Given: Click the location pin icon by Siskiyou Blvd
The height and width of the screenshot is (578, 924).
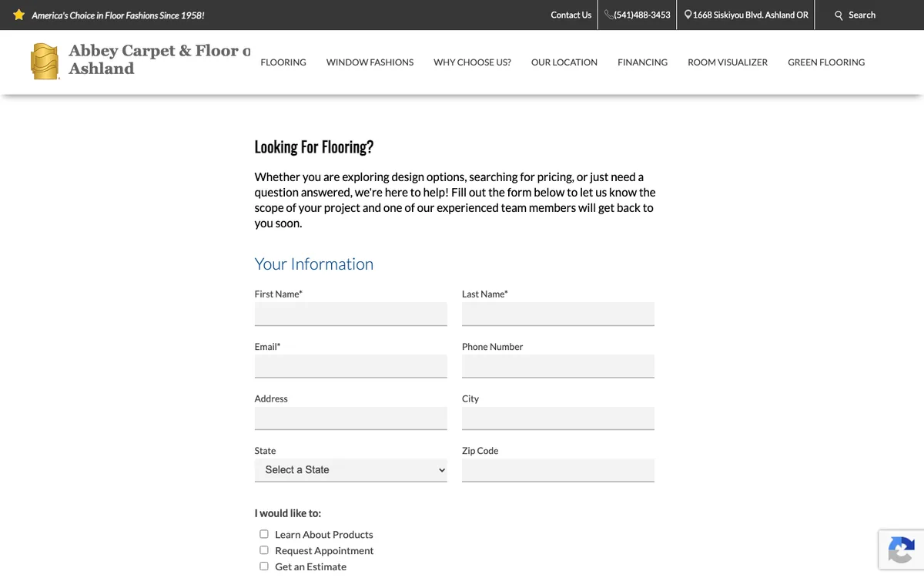Looking at the screenshot, I should click(688, 15).
